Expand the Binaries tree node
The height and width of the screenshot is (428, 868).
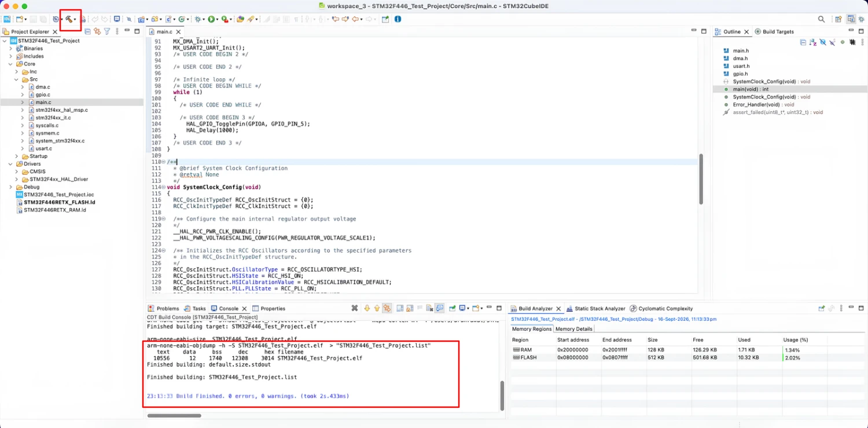pos(10,49)
